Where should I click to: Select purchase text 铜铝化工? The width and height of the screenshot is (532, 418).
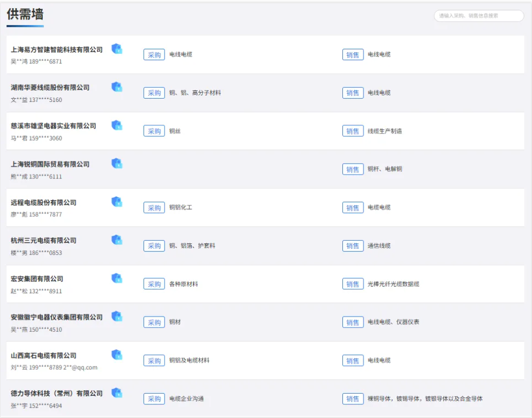point(180,207)
